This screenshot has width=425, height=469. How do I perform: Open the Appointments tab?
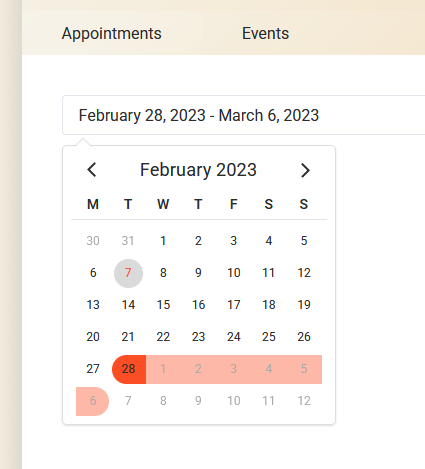(x=111, y=33)
